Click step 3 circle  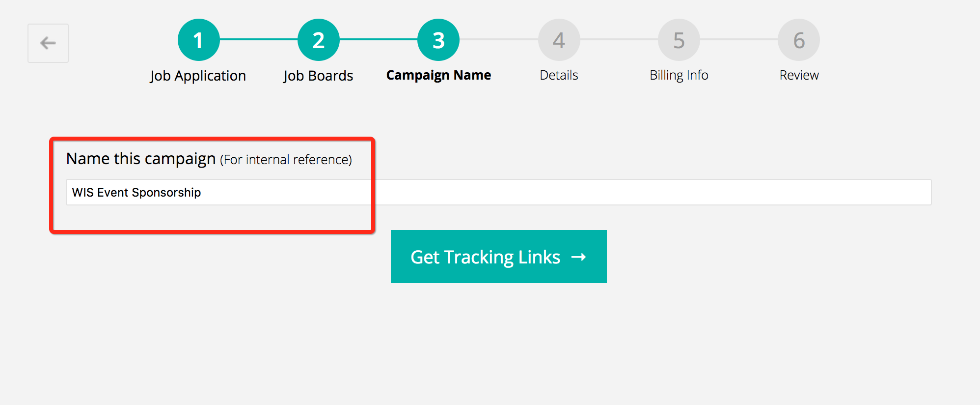pyautogui.click(x=438, y=40)
